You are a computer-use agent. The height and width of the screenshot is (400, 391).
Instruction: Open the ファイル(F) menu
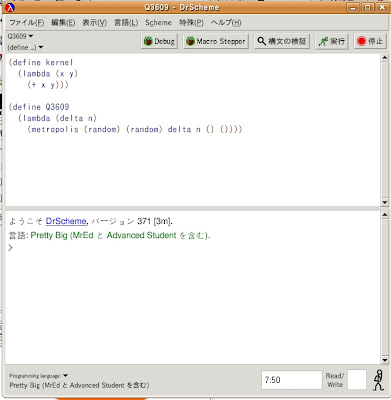click(26, 23)
